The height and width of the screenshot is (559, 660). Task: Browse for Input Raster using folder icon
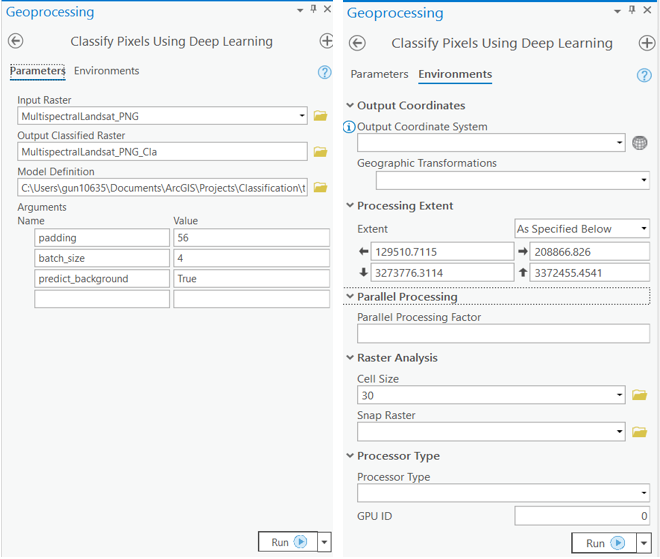(320, 116)
